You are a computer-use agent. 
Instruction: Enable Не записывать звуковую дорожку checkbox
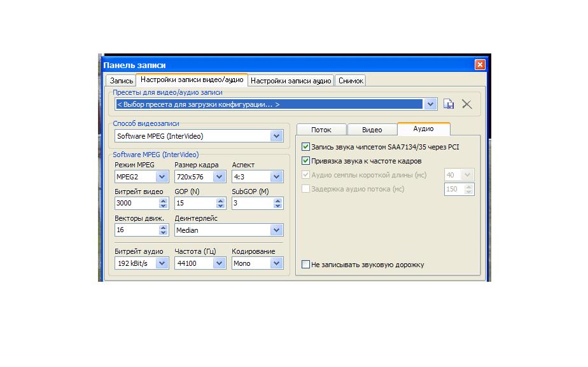tap(306, 265)
